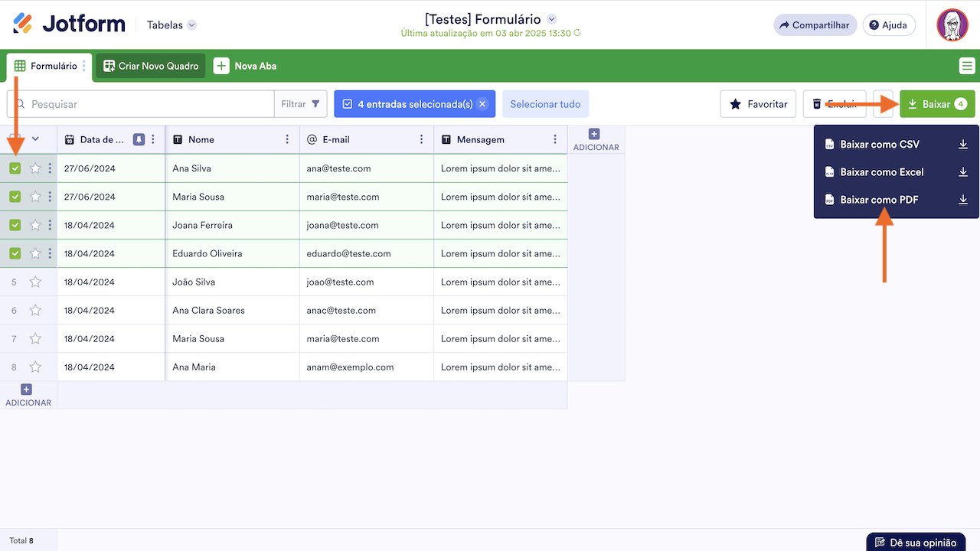Click the 4 entradas selecionada(s) chip
The image size is (980, 551).
(x=415, y=104)
